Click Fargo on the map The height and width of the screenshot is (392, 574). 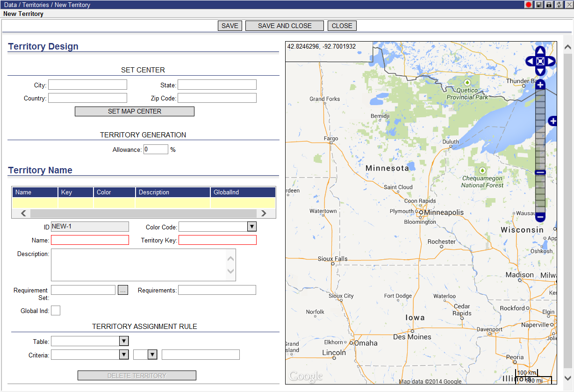pyautogui.click(x=331, y=139)
